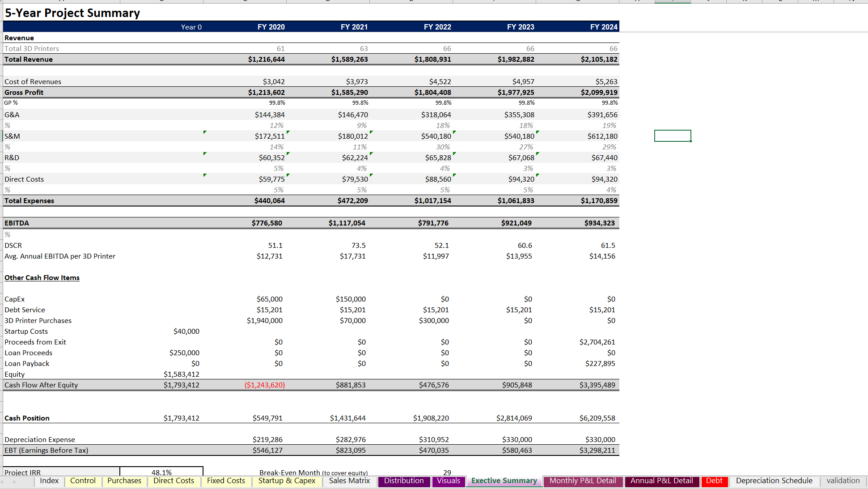Viewport: 868px width, 489px height.
Task: Open the validation sheet tab
Action: pos(843,481)
